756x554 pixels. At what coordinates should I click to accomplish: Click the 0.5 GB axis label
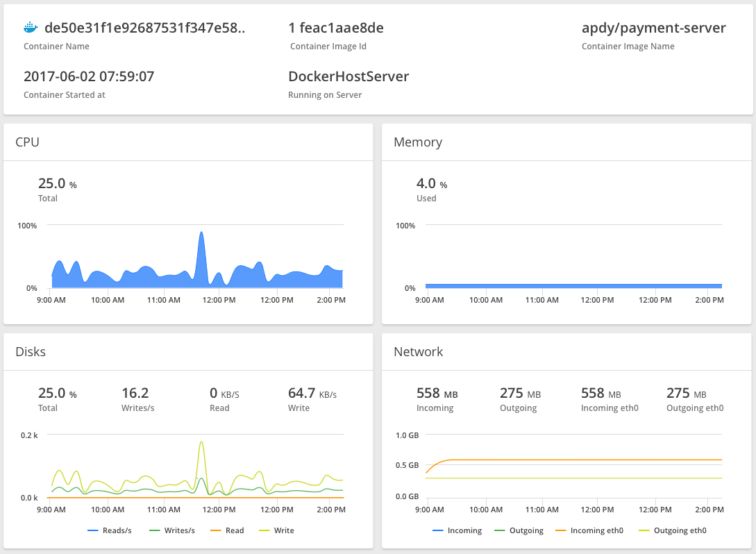[407, 465]
